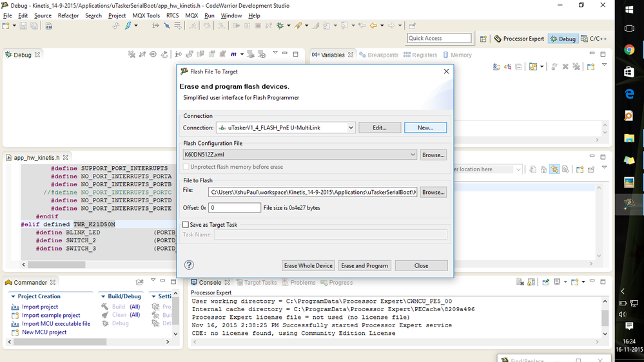Open the Commander view menu triangle

tap(153, 280)
